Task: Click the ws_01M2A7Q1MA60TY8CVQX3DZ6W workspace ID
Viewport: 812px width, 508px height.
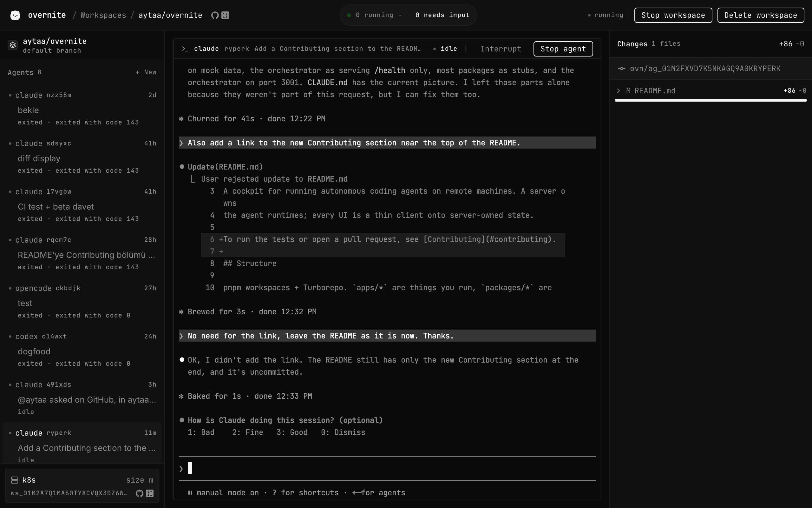Action: tap(69, 493)
